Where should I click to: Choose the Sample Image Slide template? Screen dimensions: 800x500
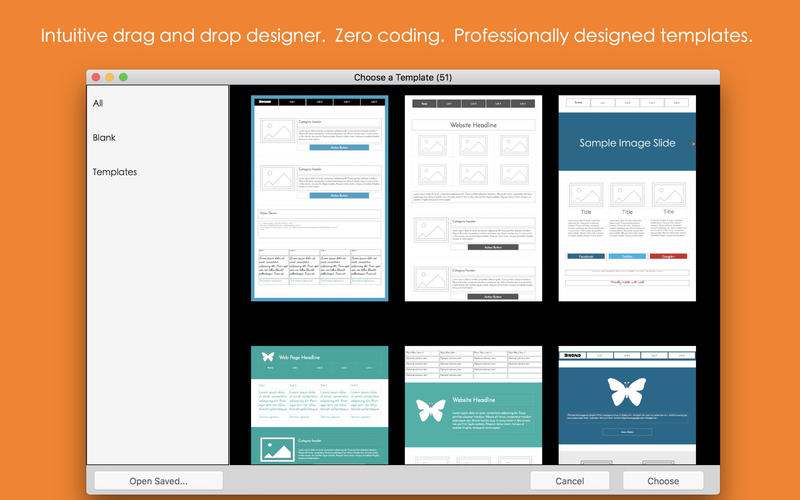(627, 198)
